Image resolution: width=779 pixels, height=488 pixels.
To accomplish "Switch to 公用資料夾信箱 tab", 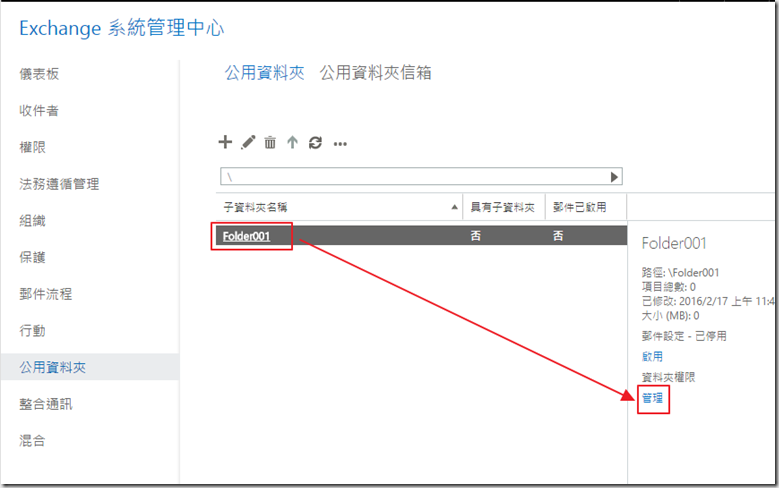I will pos(375,73).
